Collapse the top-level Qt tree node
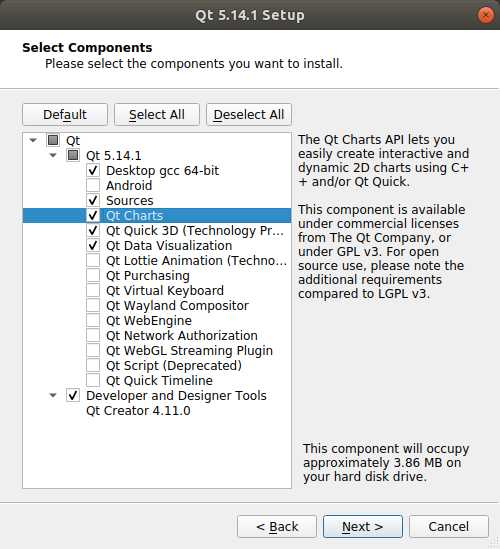Viewport: 500px width, 549px height. (x=33, y=140)
